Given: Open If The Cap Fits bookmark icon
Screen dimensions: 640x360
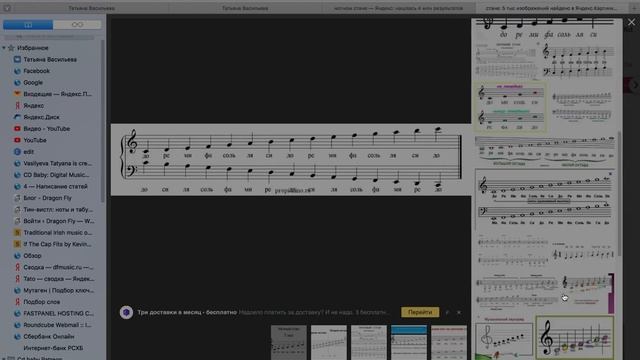Looking at the screenshot, I should pyautogui.click(x=17, y=244).
